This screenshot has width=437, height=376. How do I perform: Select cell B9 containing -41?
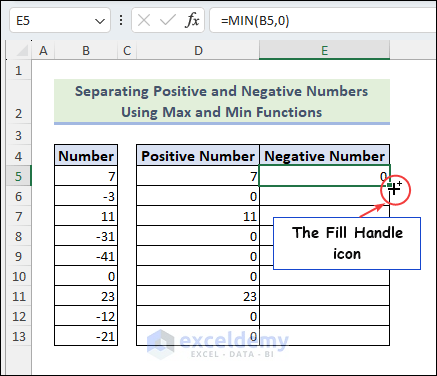(86, 256)
